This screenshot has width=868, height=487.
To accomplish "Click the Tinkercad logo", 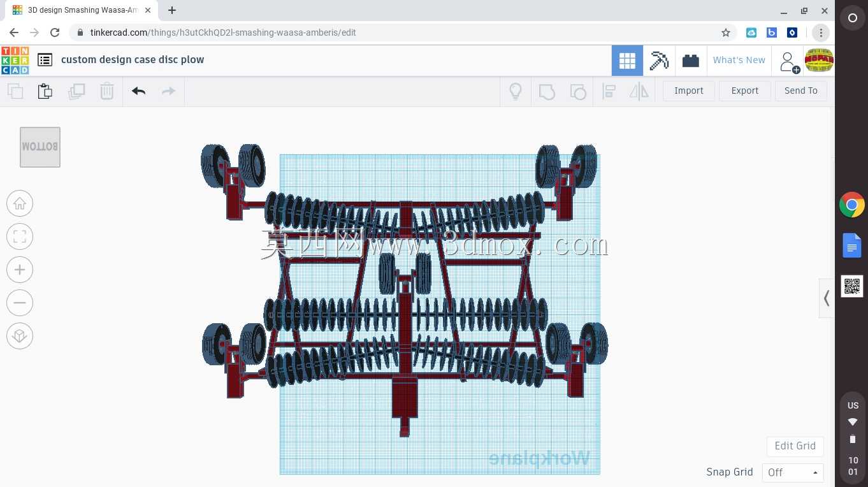I will (x=15, y=60).
